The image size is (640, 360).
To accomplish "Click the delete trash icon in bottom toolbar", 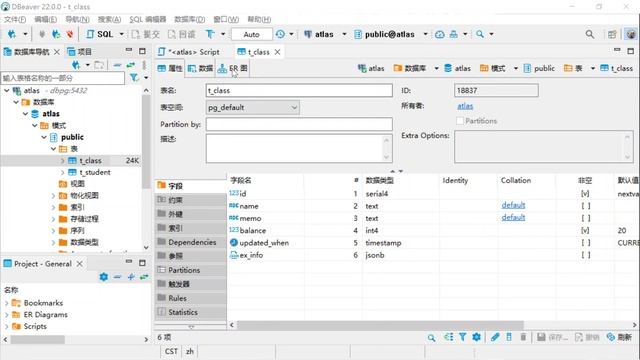I will [523, 337].
